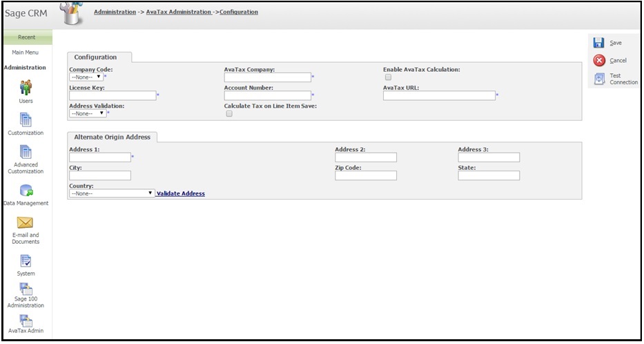Open the E-mail and Documents envelope icon
644x344 pixels.
(x=25, y=222)
